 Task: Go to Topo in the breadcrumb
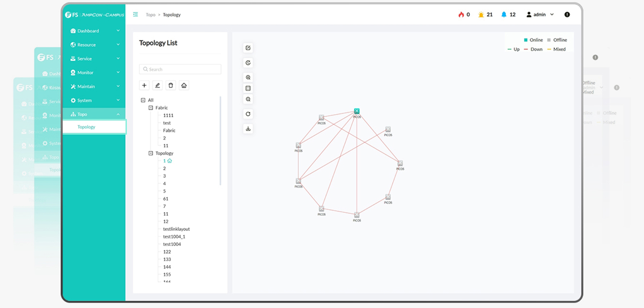tap(150, 15)
